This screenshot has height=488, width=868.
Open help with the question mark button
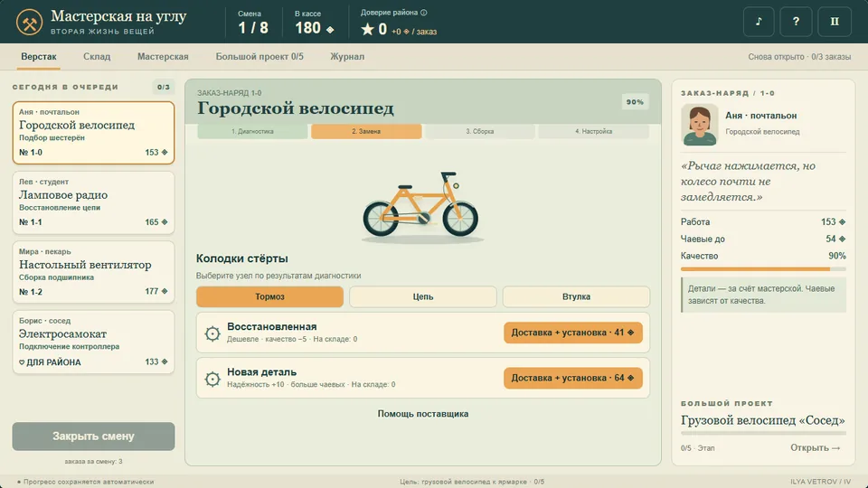pyautogui.click(x=796, y=22)
